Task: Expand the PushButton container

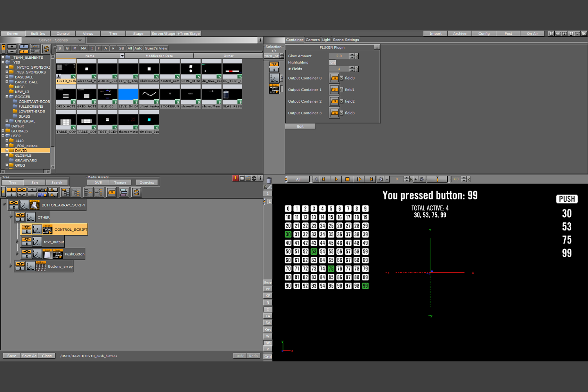Action: click(x=17, y=254)
